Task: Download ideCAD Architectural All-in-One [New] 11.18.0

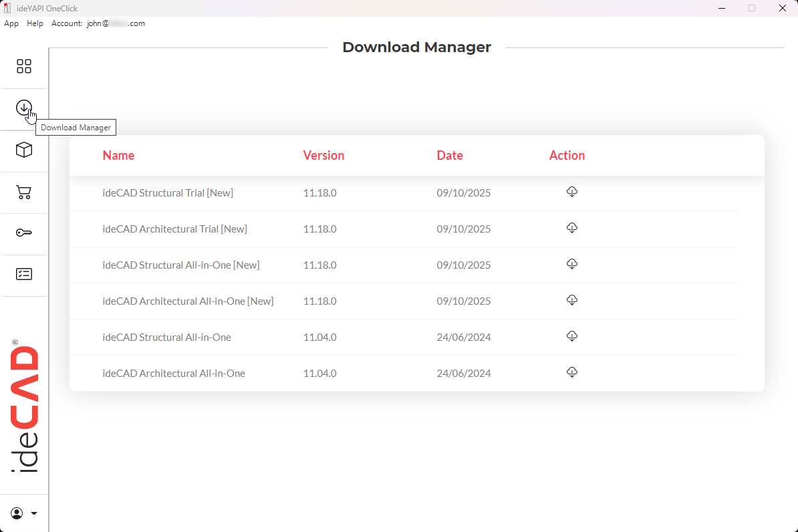Action: click(x=571, y=301)
